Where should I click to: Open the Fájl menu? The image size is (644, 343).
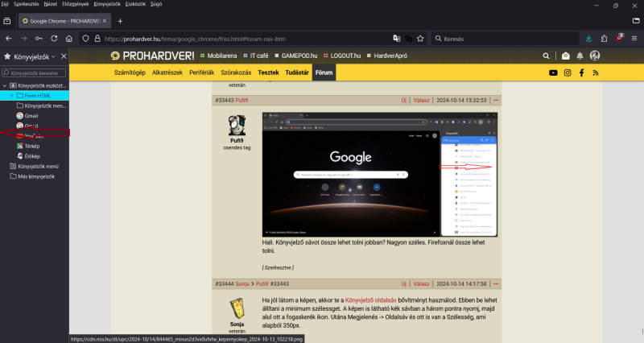point(5,4)
